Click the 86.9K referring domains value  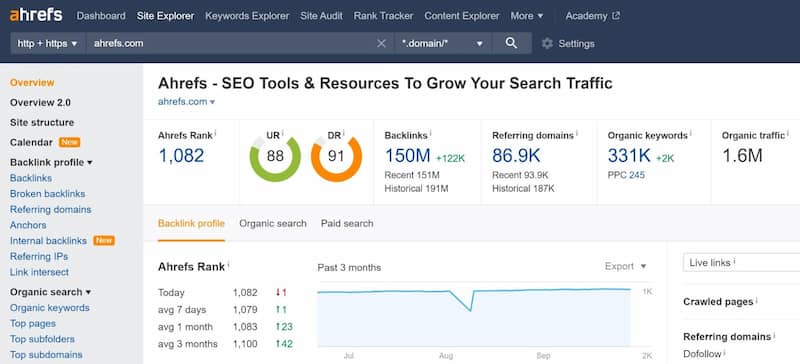coord(516,156)
